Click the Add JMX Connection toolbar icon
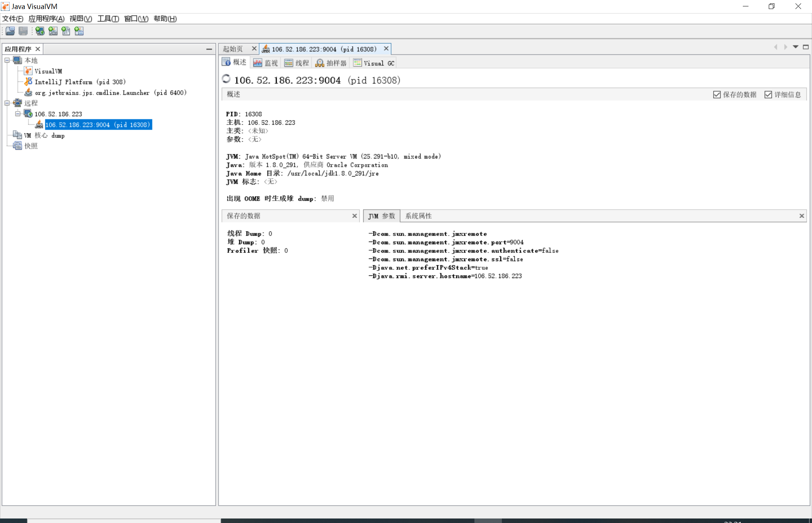This screenshot has height=523, width=812. point(53,31)
